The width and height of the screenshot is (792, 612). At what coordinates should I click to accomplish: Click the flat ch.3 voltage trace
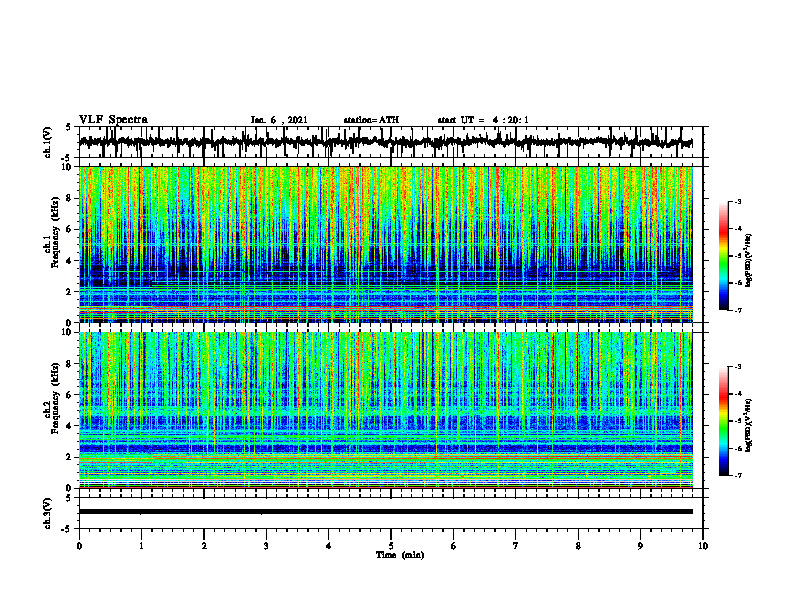[385, 512]
